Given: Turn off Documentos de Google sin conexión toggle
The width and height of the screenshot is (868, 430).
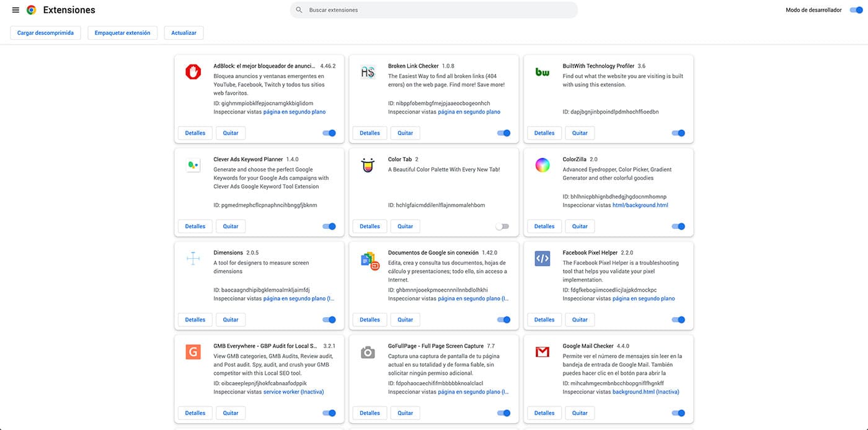Looking at the screenshot, I should 504,320.
